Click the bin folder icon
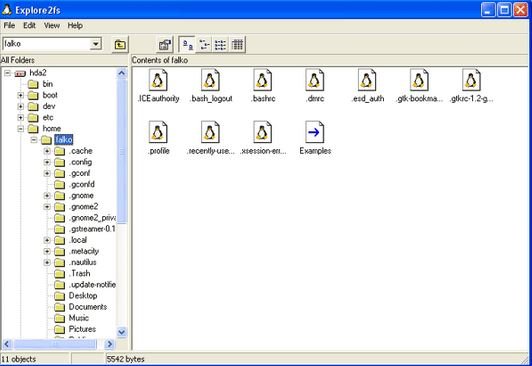The width and height of the screenshot is (532, 366). click(33, 84)
